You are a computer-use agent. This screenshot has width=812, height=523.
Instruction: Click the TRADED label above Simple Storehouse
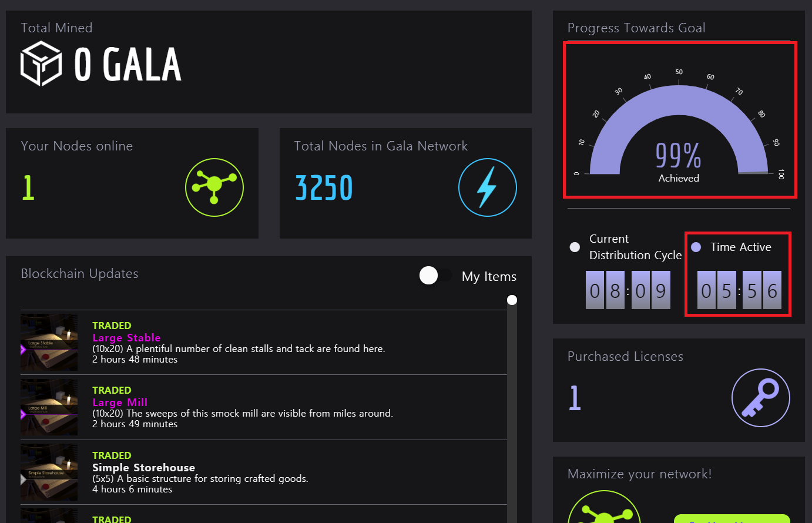pyautogui.click(x=112, y=455)
